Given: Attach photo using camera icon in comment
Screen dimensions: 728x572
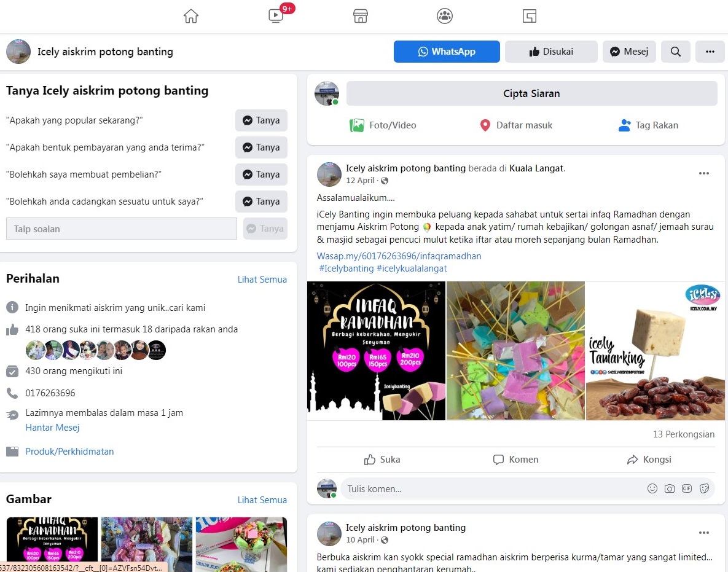Looking at the screenshot, I should click(x=670, y=488).
